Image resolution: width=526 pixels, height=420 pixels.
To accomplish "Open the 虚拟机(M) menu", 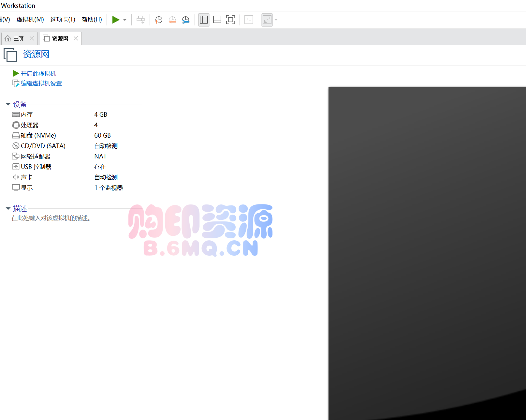I will [x=30, y=20].
